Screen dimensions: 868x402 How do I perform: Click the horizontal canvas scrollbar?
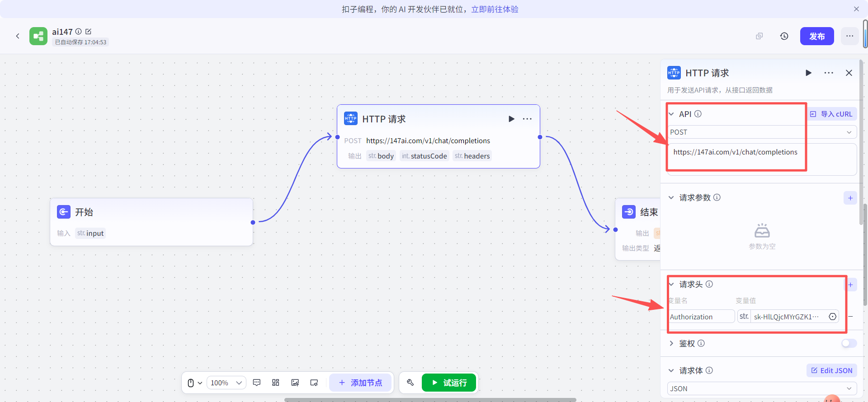tap(430, 400)
